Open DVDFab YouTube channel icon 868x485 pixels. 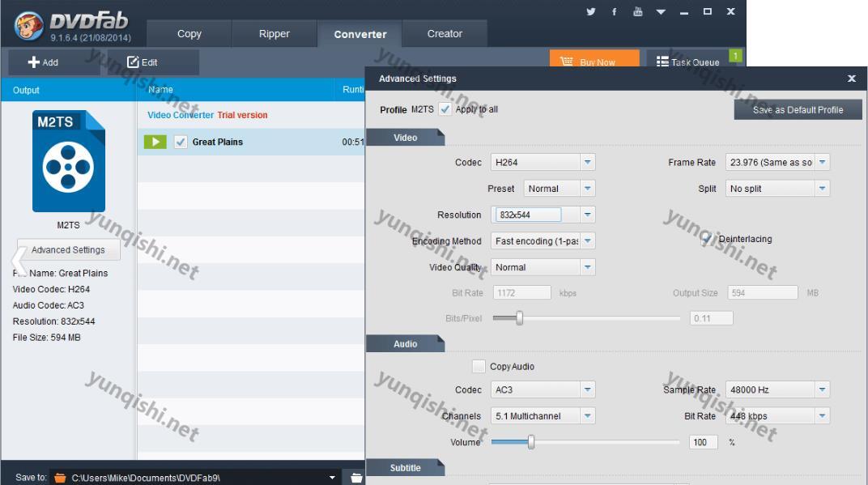click(638, 11)
